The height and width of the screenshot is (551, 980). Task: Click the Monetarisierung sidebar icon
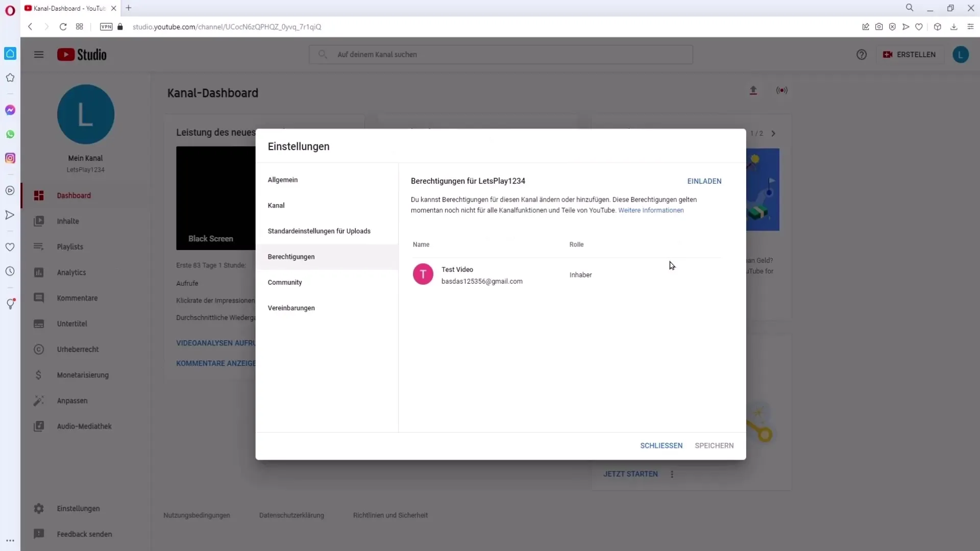38,375
